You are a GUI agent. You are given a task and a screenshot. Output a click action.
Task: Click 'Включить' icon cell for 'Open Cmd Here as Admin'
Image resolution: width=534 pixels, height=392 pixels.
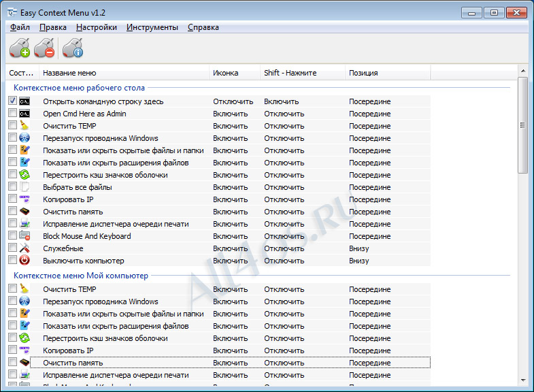[230, 114]
